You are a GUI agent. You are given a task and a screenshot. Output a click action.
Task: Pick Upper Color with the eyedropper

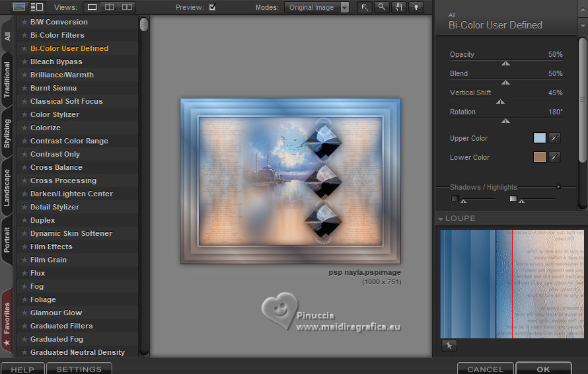coord(554,137)
